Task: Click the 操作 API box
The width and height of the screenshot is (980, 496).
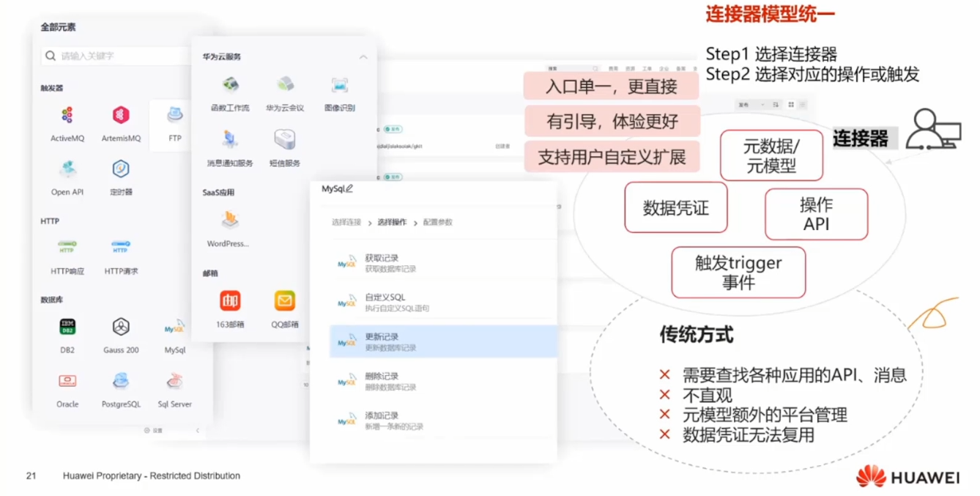Action: [x=816, y=214]
